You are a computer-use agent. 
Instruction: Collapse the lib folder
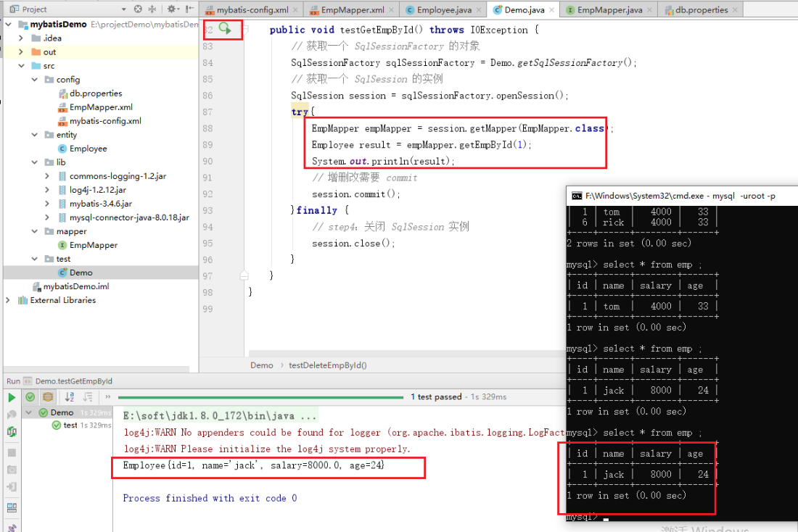(35, 162)
